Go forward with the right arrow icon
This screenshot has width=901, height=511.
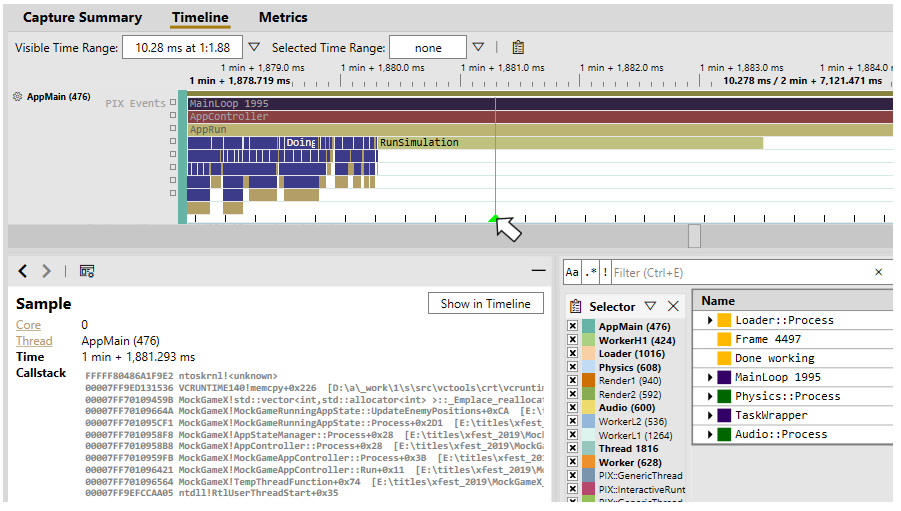click(x=47, y=271)
